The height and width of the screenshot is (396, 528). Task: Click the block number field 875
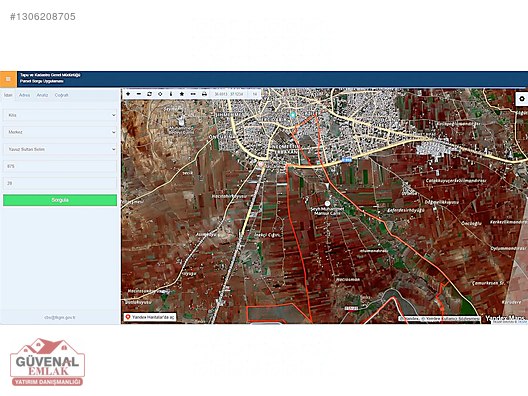[60, 166]
